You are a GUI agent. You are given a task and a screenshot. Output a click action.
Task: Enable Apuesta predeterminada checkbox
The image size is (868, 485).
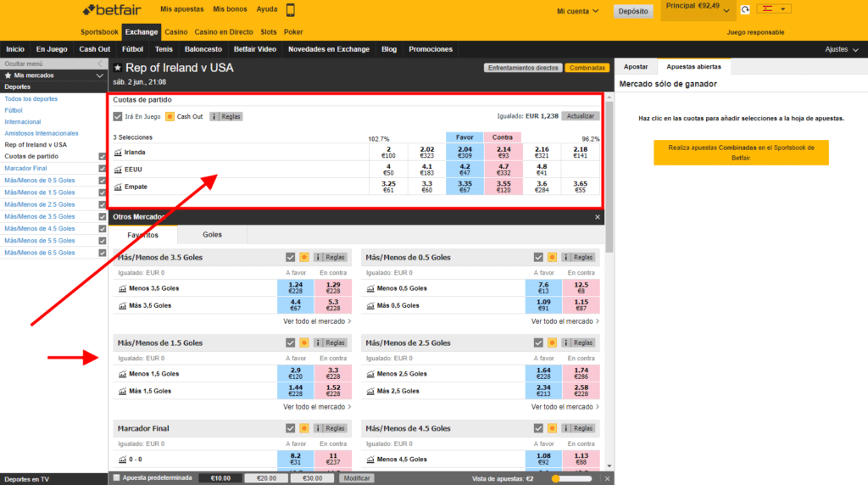(116, 478)
